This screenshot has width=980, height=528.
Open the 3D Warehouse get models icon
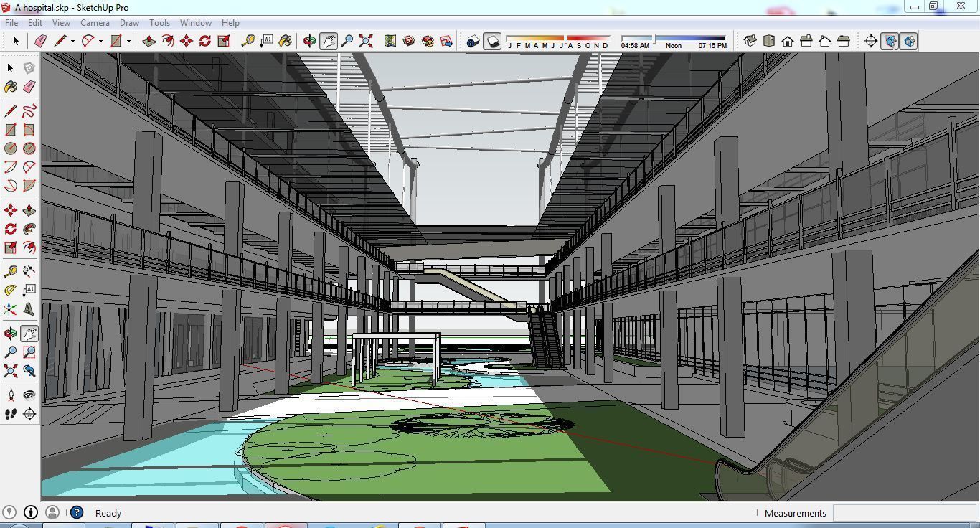pos(409,41)
